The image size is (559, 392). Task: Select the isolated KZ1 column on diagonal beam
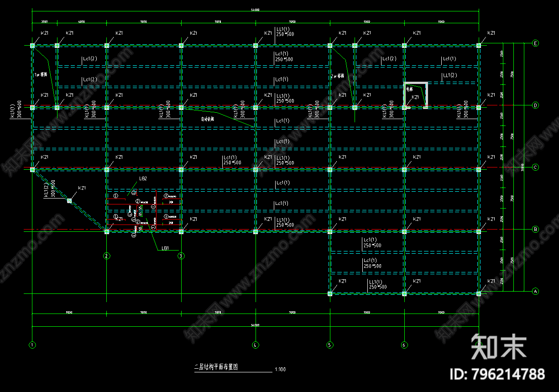[69, 200]
